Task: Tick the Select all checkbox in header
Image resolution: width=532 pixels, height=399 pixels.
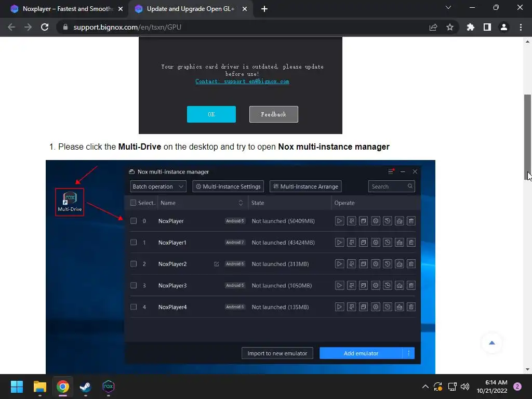Action: click(x=134, y=203)
